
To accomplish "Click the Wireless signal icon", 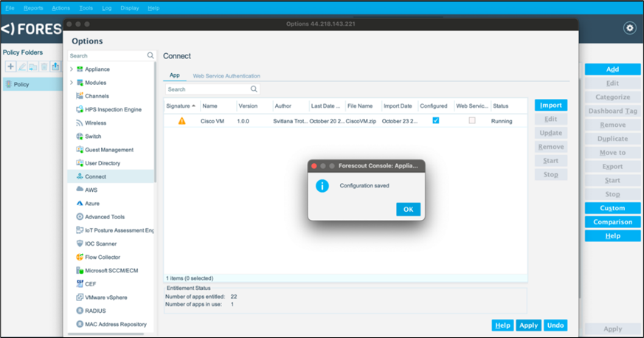I will (x=80, y=123).
